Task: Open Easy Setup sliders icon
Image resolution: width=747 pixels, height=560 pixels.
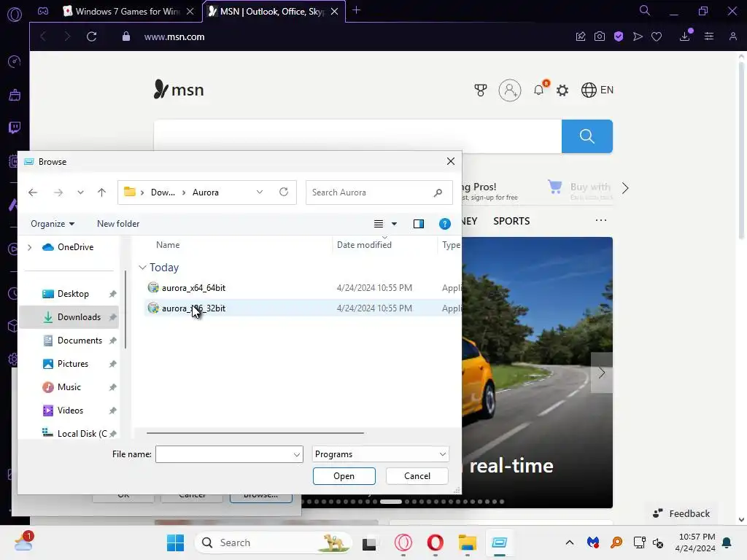Action: pyautogui.click(x=709, y=36)
